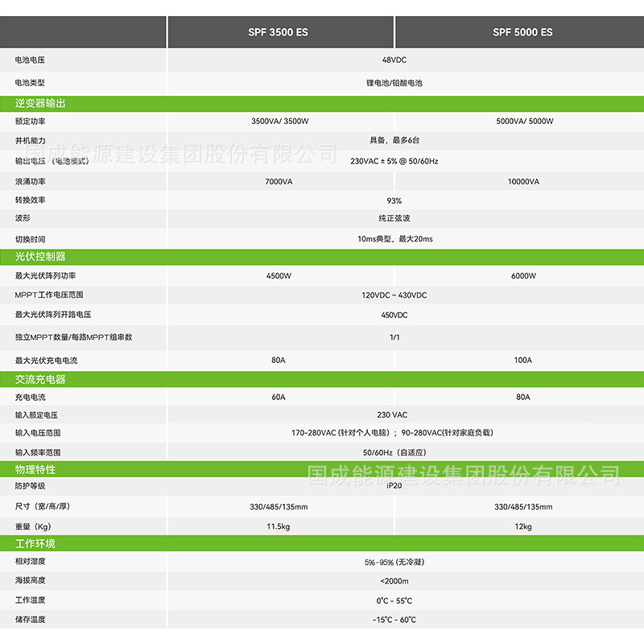Select the 储存温度 row label
644x644 pixels.
pos(30,619)
